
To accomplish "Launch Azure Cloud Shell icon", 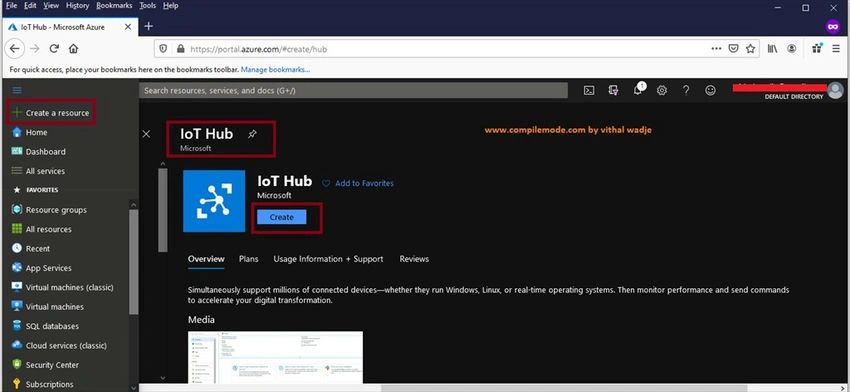I will pyautogui.click(x=589, y=91).
